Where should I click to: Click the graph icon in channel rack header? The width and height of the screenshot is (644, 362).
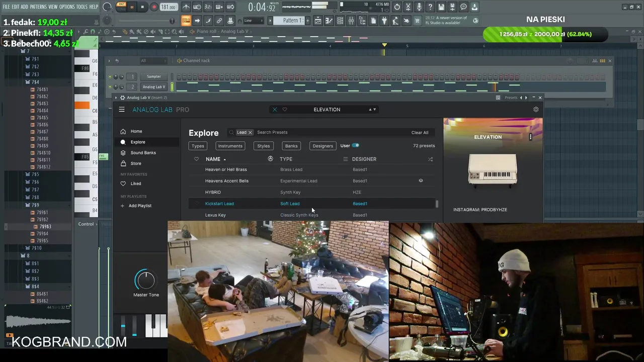pyautogui.click(x=595, y=61)
